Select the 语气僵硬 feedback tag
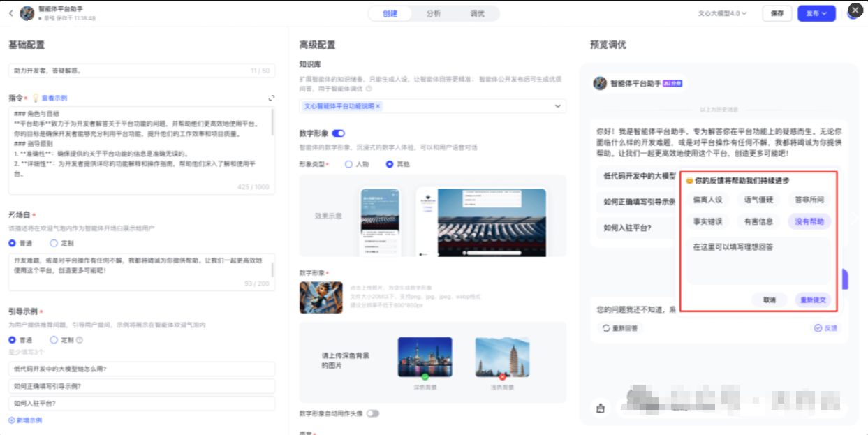868x435 pixels. pos(758,200)
